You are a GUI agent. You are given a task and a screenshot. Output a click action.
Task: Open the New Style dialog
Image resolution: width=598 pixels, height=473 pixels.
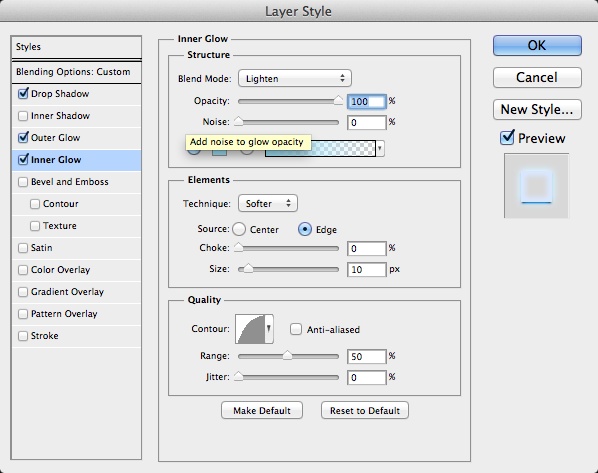(x=537, y=109)
